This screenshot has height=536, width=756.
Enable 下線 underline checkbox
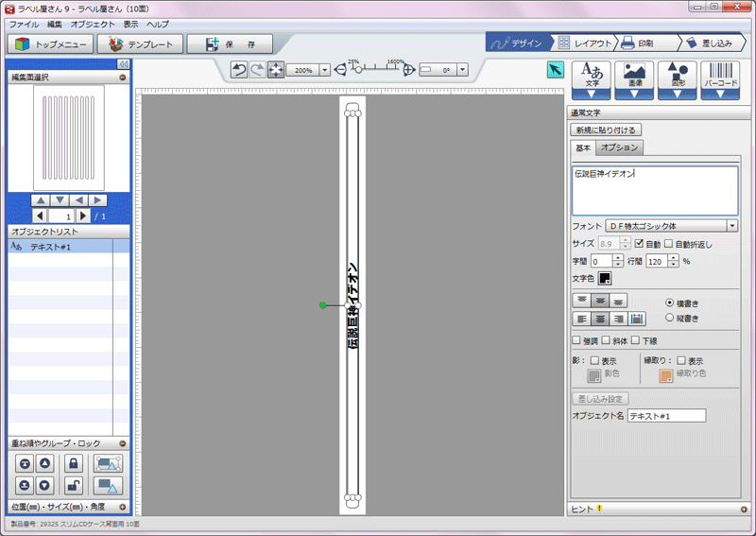point(635,340)
